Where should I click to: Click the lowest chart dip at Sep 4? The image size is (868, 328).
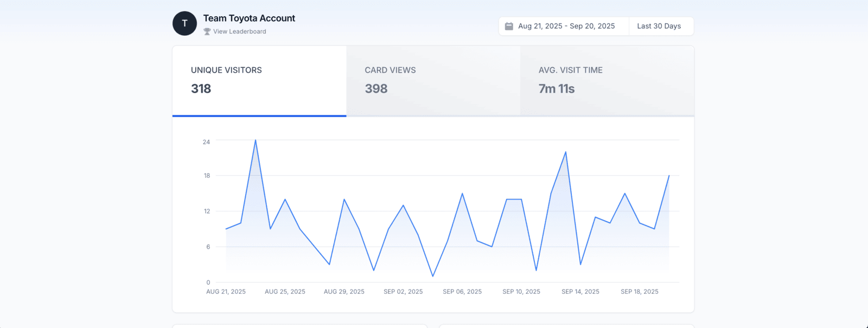tap(433, 276)
